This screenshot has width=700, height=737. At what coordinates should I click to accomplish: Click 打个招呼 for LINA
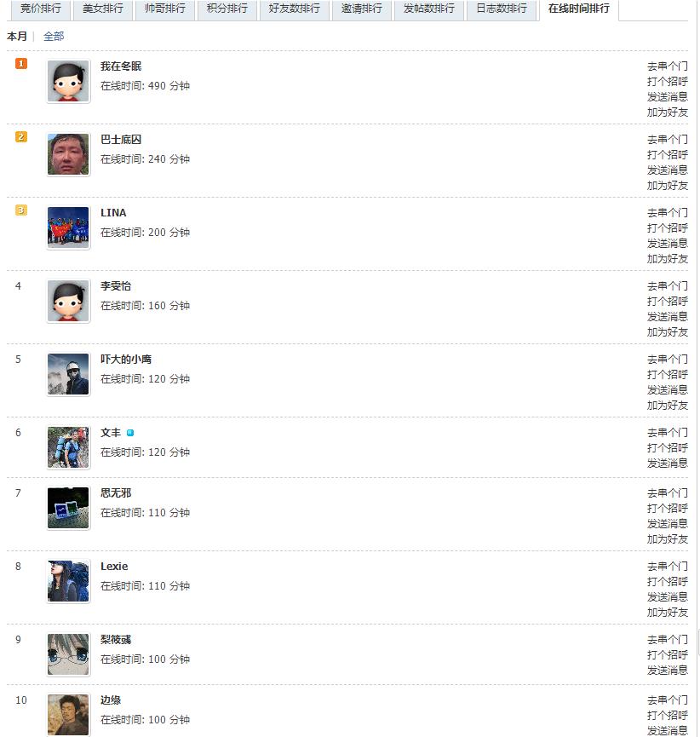pos(667,228)
